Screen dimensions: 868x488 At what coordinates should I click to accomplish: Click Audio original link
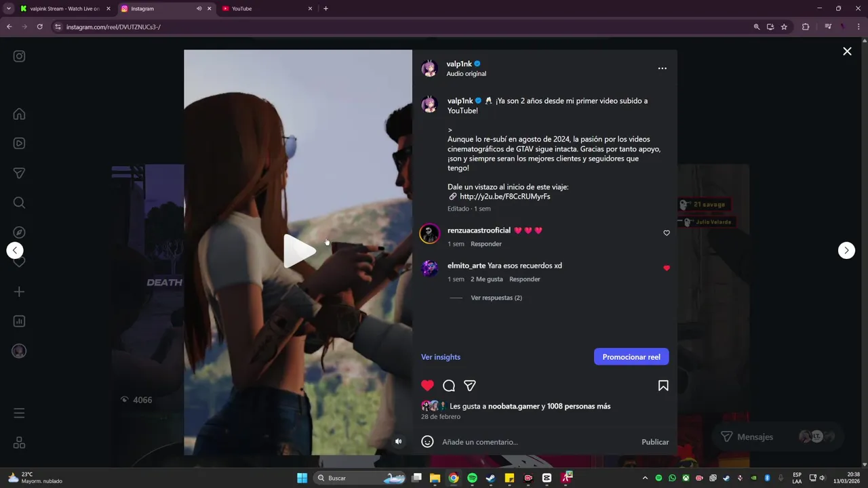pyautogui.click(x=466, y=74)
